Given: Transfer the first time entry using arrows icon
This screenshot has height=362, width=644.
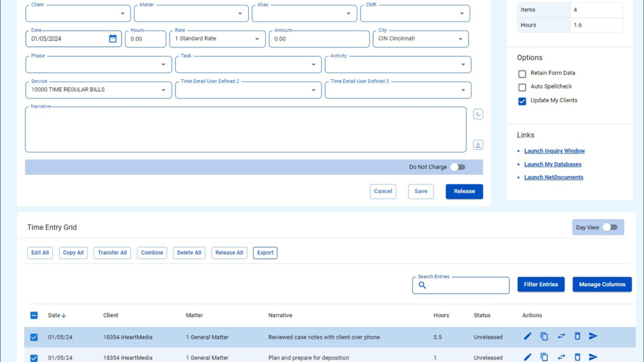Looking at the screenshot, I should coord(561,336).
